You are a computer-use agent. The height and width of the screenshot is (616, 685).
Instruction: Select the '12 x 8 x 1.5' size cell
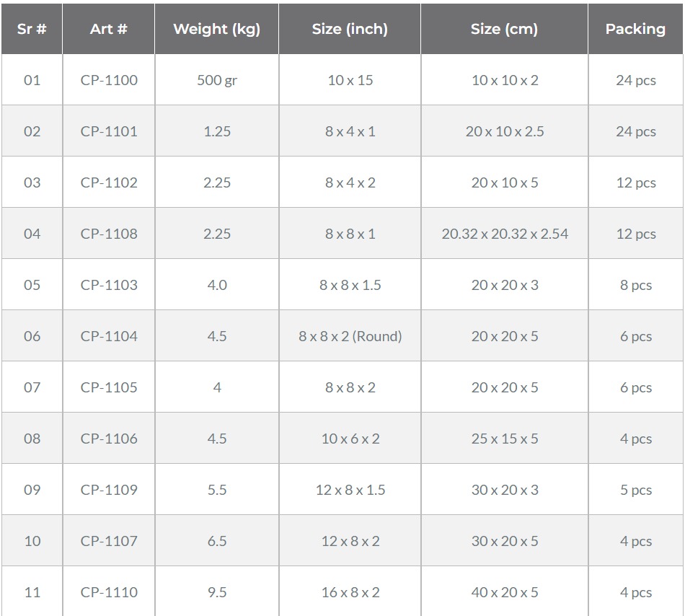pos(350,490)
